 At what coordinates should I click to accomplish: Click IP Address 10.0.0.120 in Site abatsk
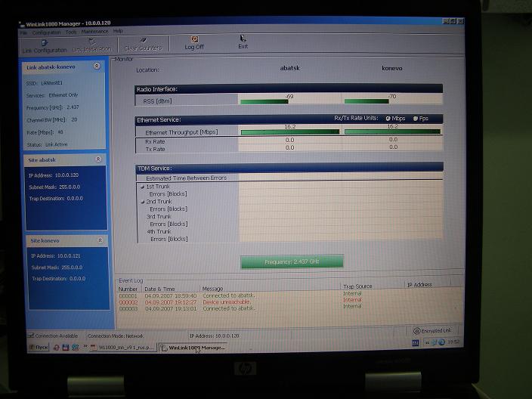click(x=54, y=175)
